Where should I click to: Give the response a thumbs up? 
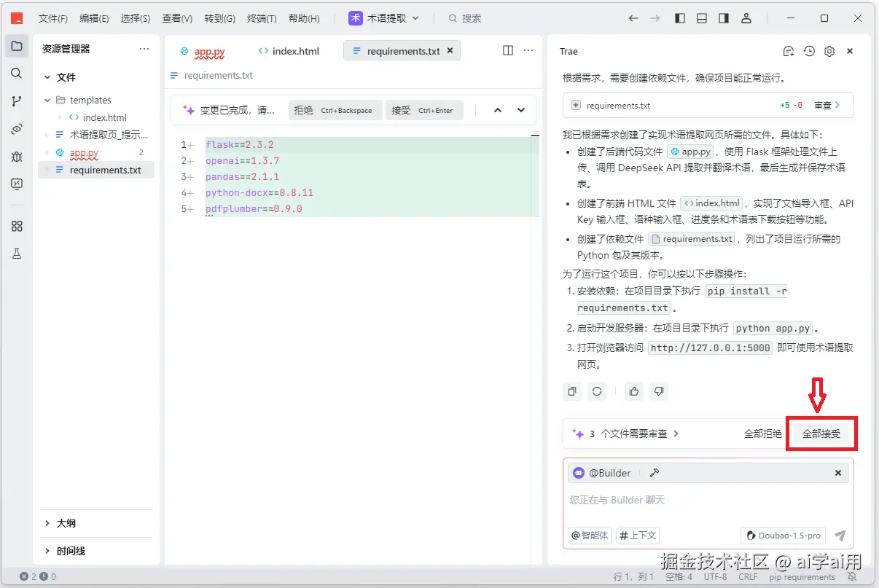[x=634, y=391]
